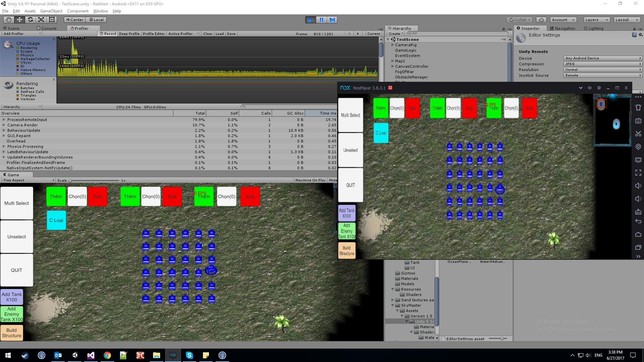Switch to the Lighting tab
644x362 pixels.
[593, 28]
